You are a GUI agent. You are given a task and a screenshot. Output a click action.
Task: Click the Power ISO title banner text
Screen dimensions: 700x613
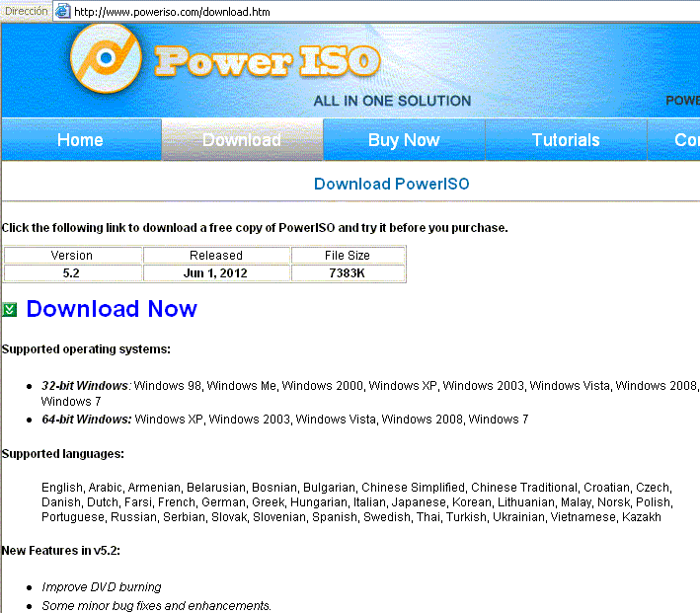[x=268, y=61]
